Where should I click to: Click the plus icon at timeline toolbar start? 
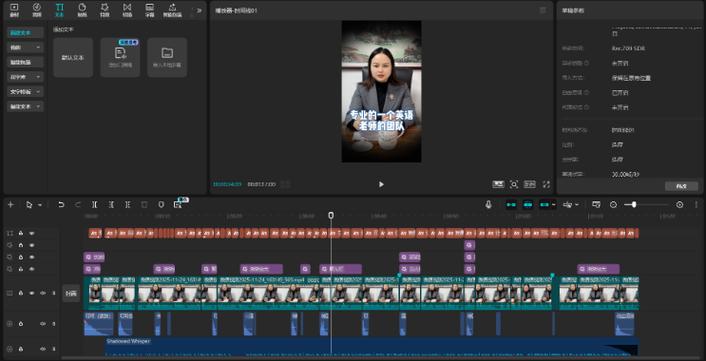point(11,204)
